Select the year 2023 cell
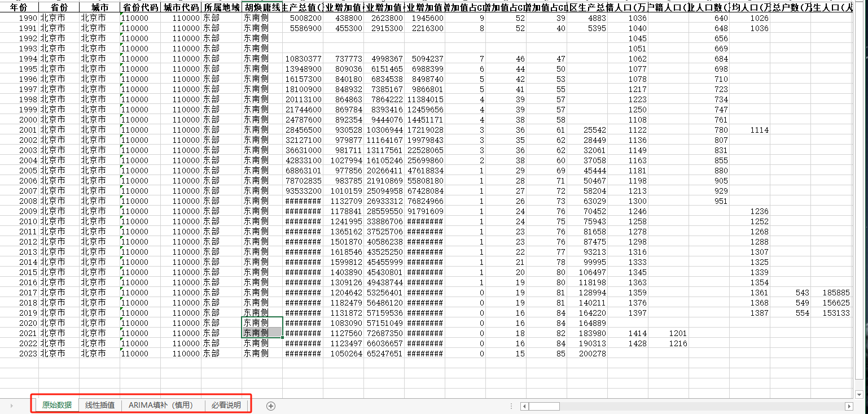This screenshot has height=414, width=868. click(19, 354)
